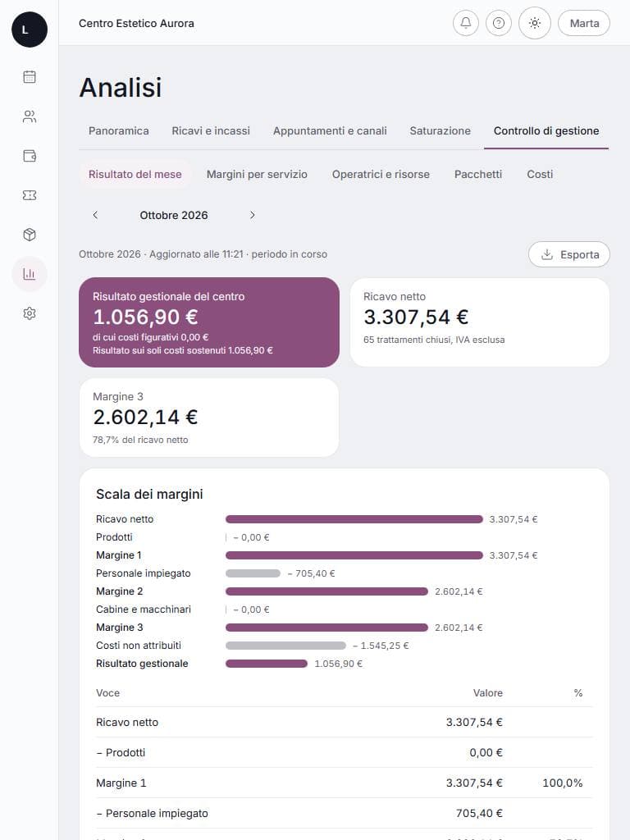
Task: Go to previous month arrow
Action: click(x=95, y=215)
